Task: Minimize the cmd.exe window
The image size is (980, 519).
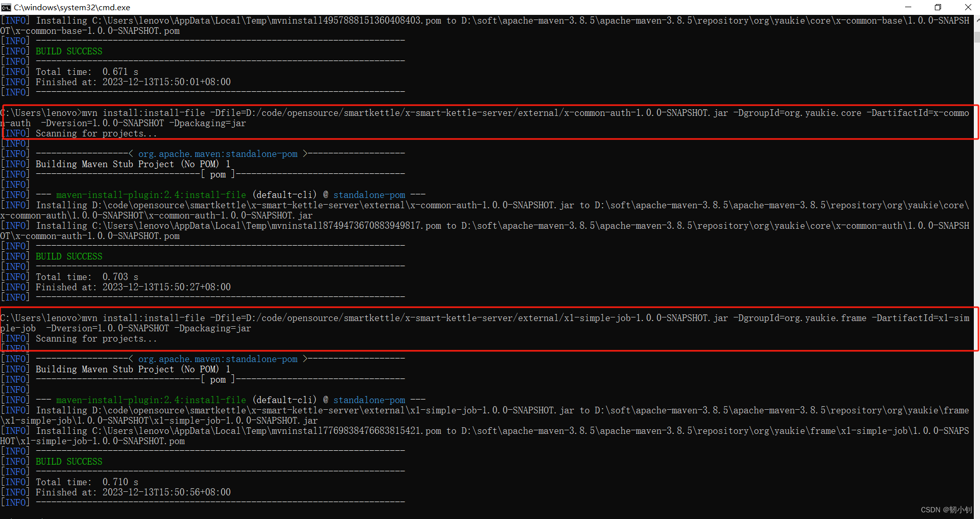Action: coord(908,7)
